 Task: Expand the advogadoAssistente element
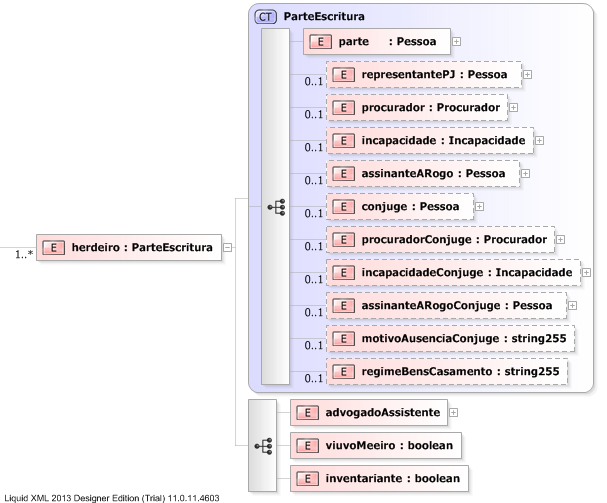454,411
